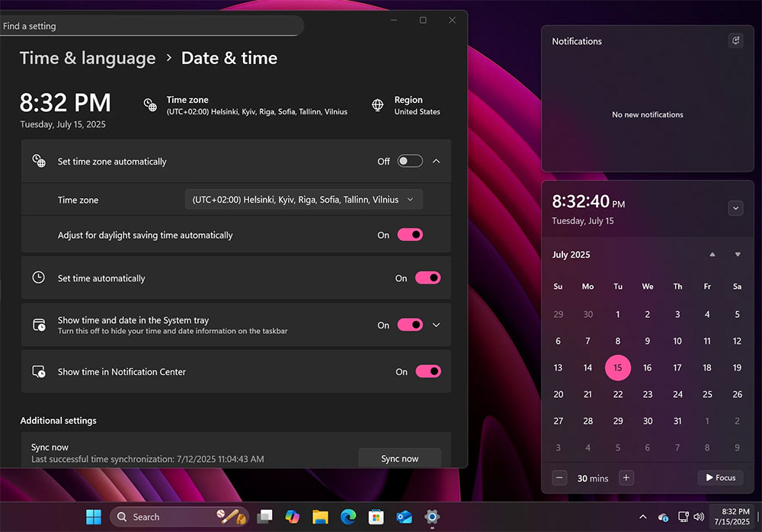The width and height of the screenshot is (762, 532).
Task: Expand Show time and date in System tray options
Action: (437, 325)
